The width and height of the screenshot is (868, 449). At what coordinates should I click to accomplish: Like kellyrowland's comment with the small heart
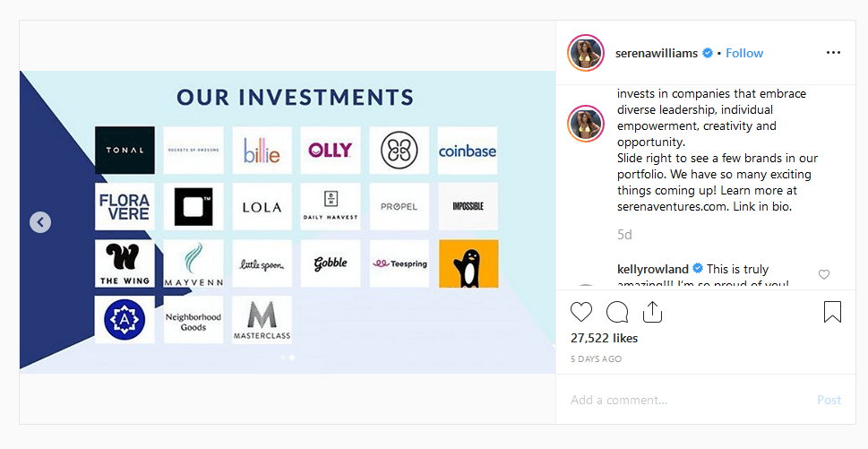[824, 274]
